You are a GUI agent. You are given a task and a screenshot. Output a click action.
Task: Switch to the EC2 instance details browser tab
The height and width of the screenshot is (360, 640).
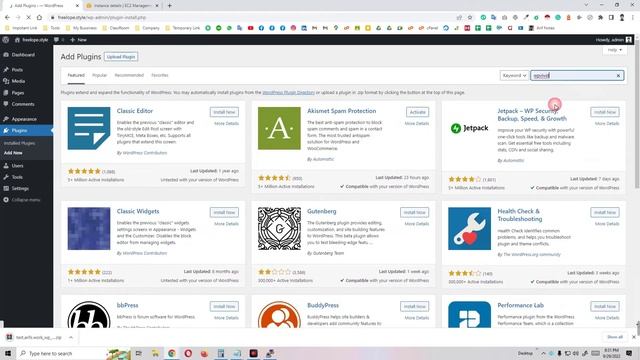[x=122, y=6]
